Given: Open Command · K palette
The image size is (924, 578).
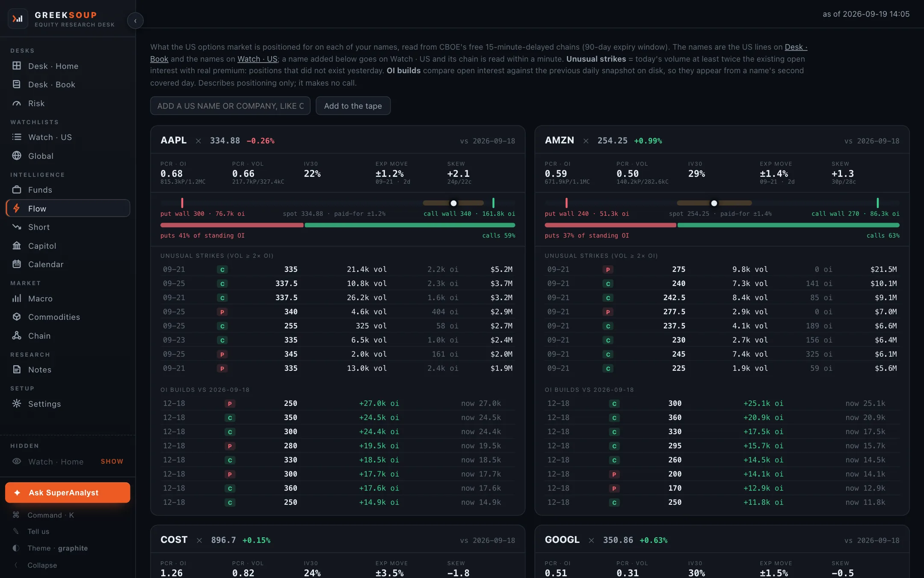Looking at the screenshot, I should [50, 515].
